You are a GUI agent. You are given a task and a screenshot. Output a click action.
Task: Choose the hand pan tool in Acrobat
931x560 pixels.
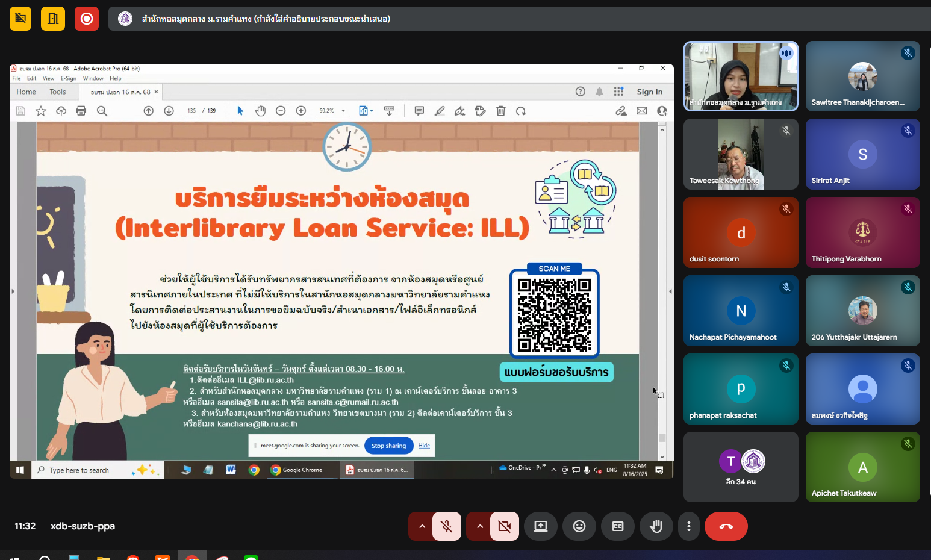click(260, 111)
